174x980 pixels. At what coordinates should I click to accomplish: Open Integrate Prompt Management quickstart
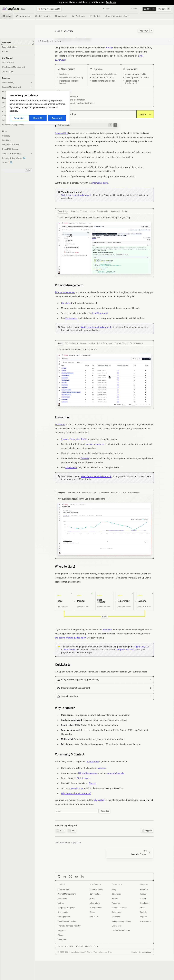tap(104, 688)
